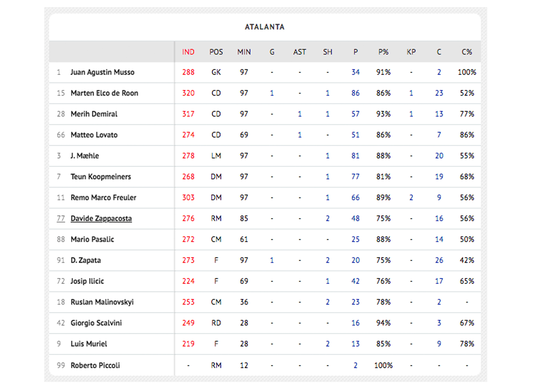
Task: Select J. Mæhle name
Action: pyautogui.click(x=84, y=156)
